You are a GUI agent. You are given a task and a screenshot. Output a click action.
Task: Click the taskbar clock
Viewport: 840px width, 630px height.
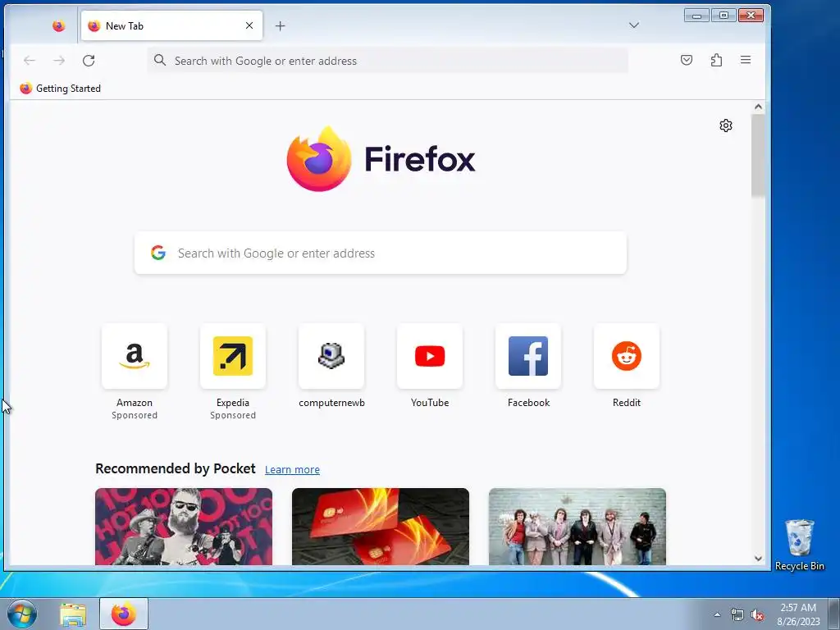tap(798, 614)
